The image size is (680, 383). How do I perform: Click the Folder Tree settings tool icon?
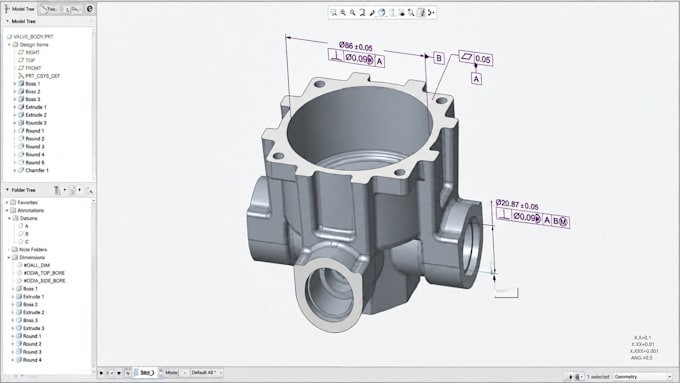coord(57,190)
